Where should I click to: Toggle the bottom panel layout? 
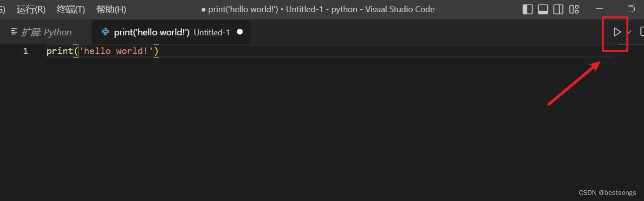coord(543,9)
